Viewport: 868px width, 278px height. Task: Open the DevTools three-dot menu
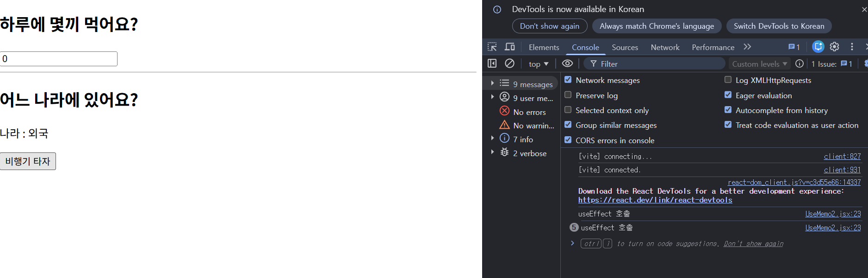851,47
